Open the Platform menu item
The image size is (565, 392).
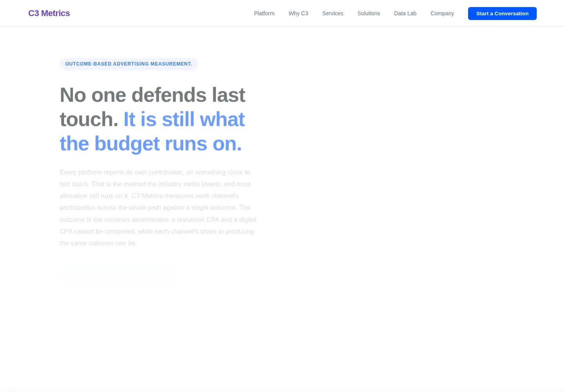(x=264, y=13)
